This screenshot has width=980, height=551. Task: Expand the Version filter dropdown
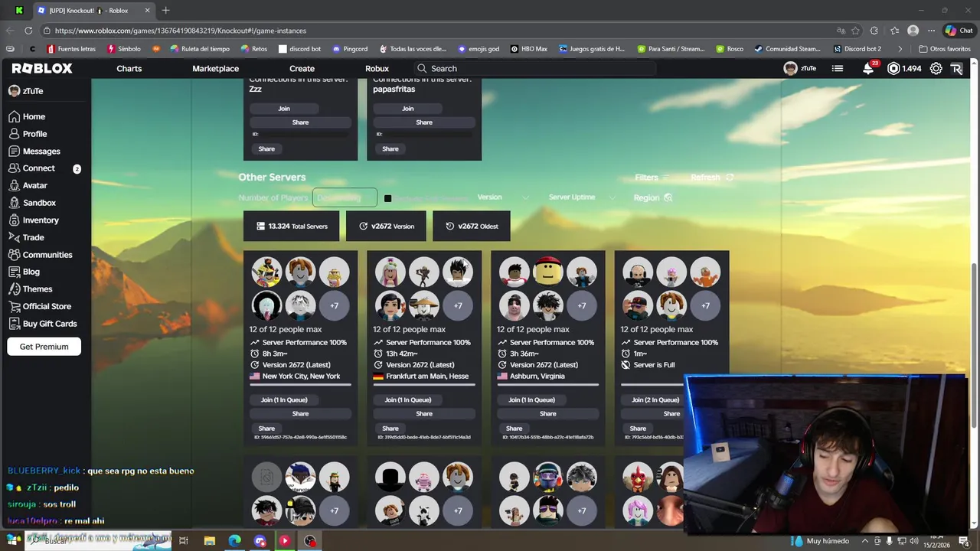tap(502, 197)
